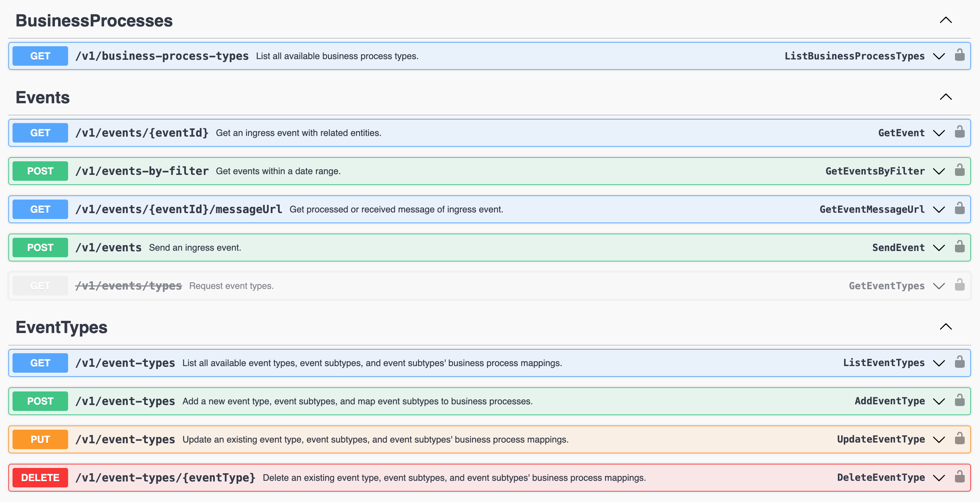This screenshot has height=502, width=980.
Task: Click lock icon beside UpdateEventType
Action: coord(959,439)
